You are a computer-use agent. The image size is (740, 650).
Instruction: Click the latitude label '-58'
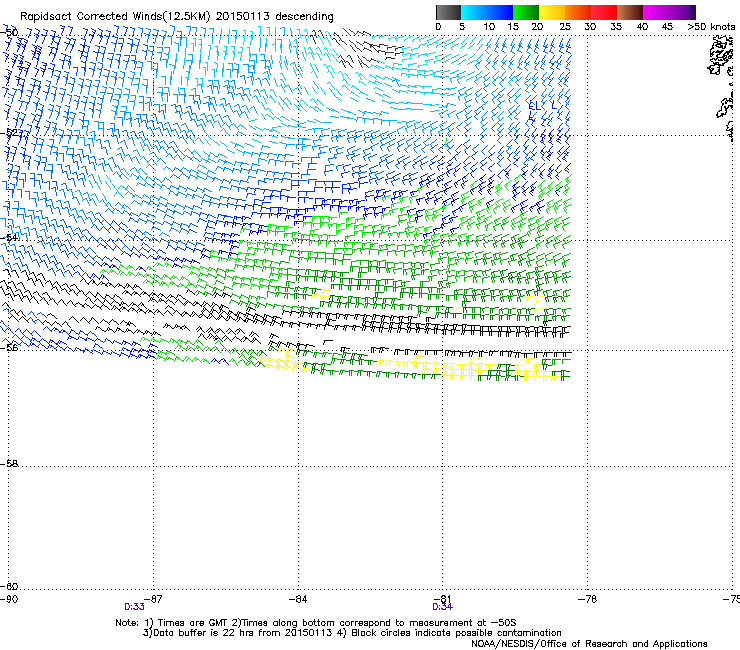coord(9,464)
